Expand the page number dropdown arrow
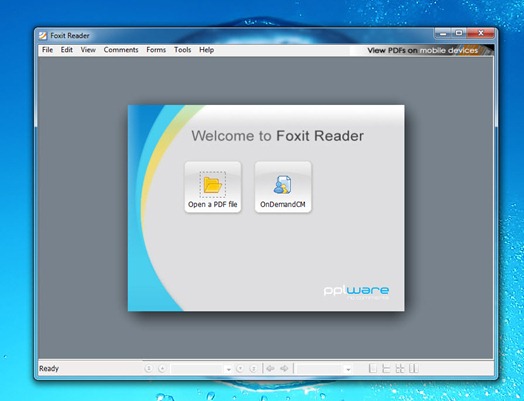Viewport: 524px width, 401px height. pyautogui.click(x=228, y=369)
